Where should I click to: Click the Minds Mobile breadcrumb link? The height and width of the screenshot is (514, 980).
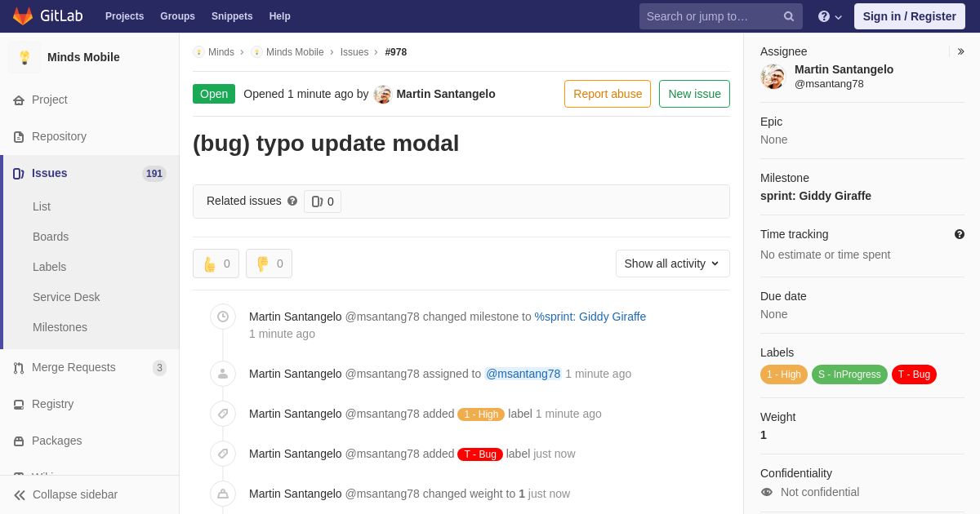(x=295, y=52)
